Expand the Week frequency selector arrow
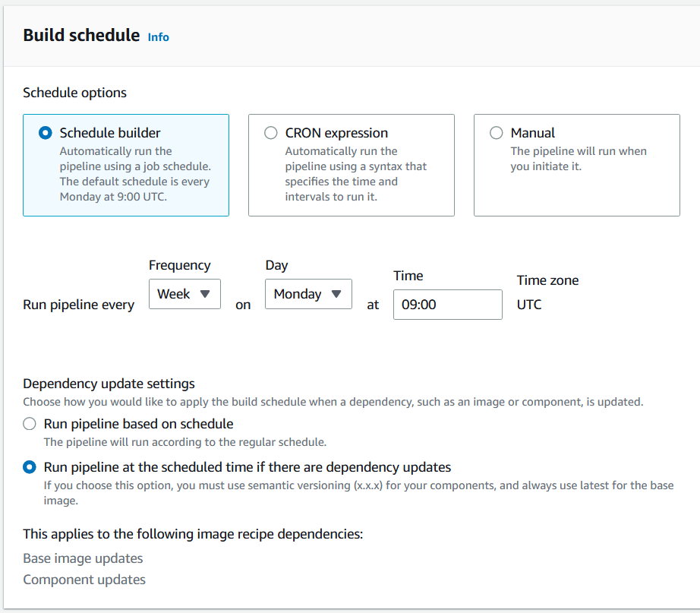This screenshot has height=613, width=700. click(x=203, y=294)
